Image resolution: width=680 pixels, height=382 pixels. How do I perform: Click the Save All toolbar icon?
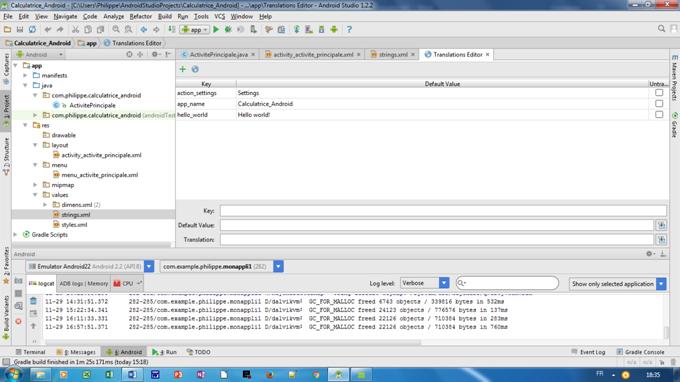click(20, 29)
